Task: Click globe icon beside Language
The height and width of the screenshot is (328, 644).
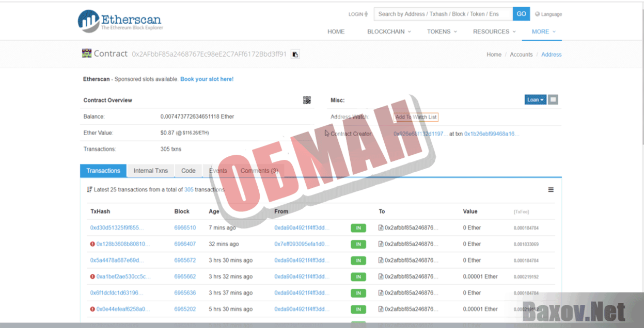Action: point(537,14)
